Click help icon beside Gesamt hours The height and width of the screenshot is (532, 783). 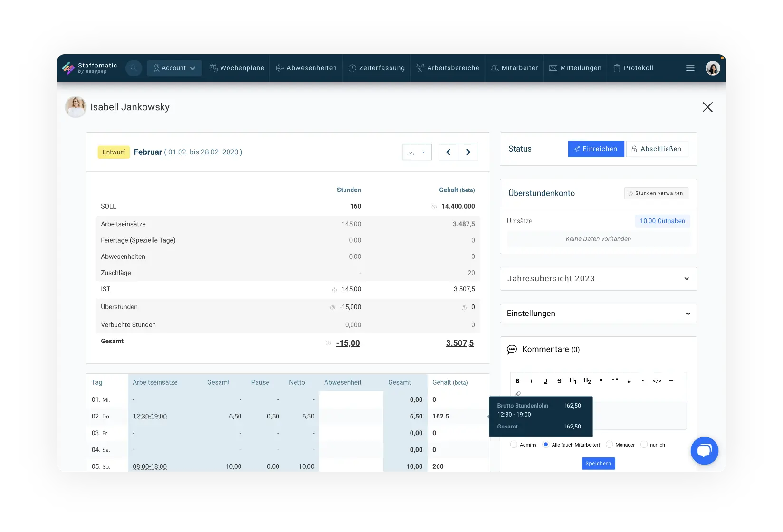pyautogui.click(x=328, y=343)
